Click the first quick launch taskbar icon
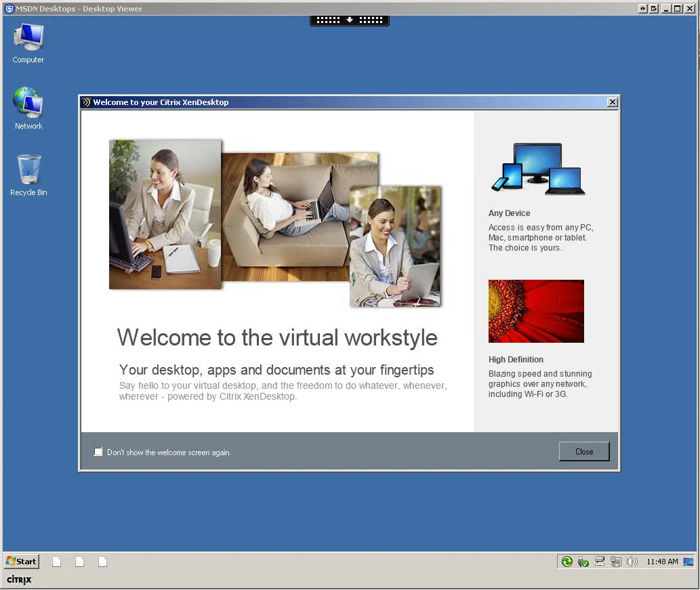The height and width of the screenshot is (590, 700). point(56,562)
